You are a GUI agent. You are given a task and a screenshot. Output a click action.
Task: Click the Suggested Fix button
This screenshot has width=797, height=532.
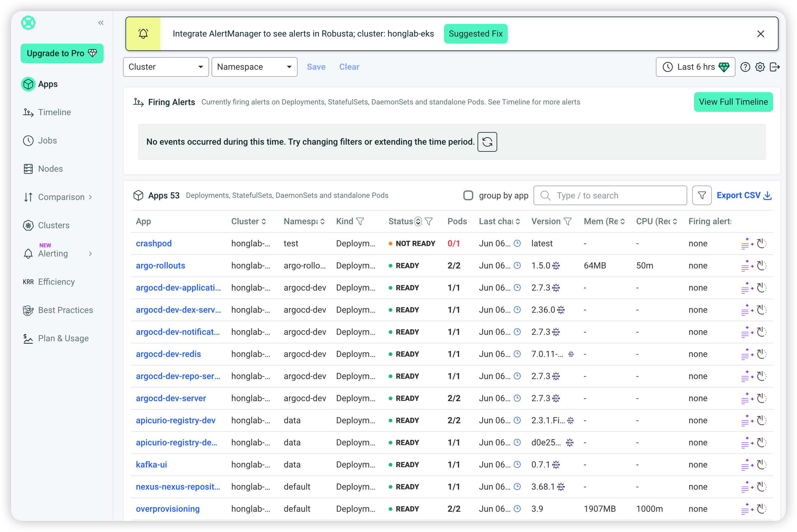[475, 33]
